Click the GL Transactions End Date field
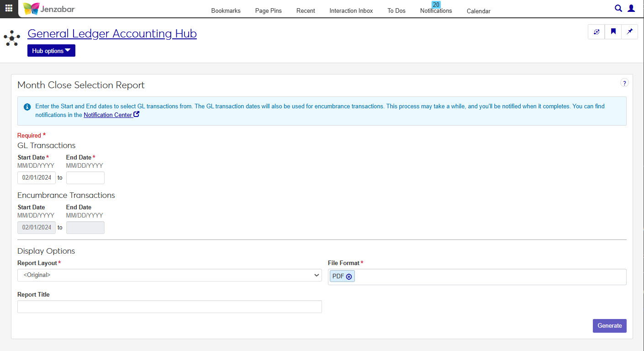Screen dimensions: 644x351 click(85, 177)
